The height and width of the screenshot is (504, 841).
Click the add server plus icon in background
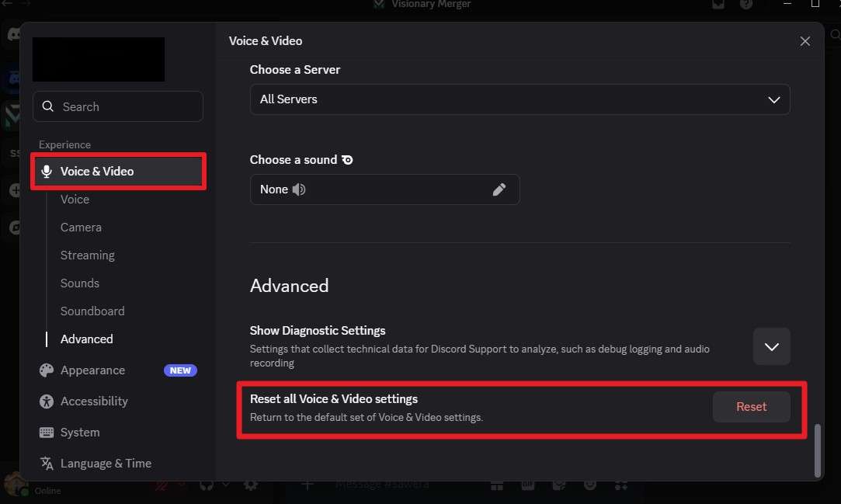[14, 189]
